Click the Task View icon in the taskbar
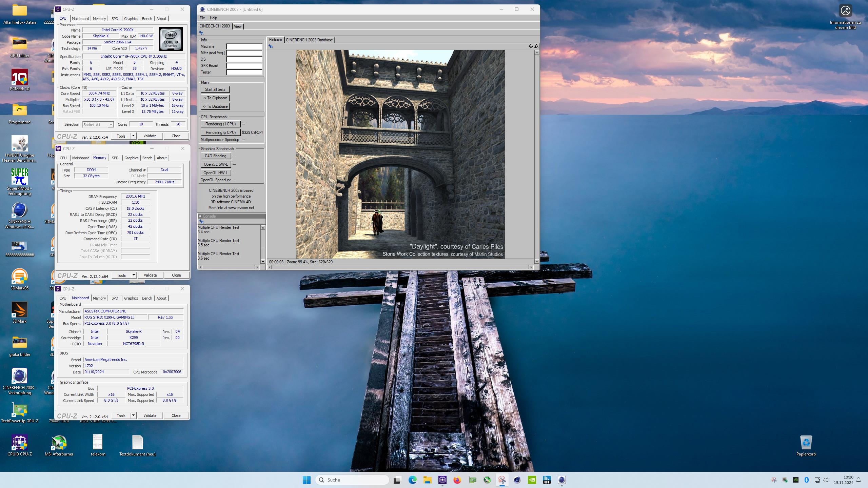868x488 pixels. point(397,480)
